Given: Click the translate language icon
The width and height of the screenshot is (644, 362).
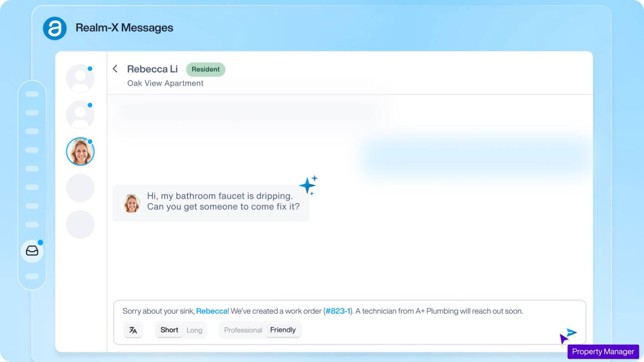Looking at the screenshot, I should [x=133, y=330].
